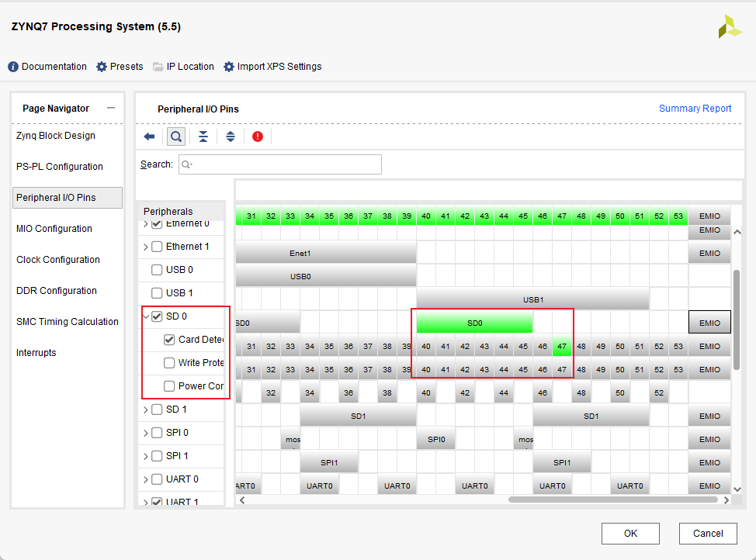Open the Presets gear menu

102,67
